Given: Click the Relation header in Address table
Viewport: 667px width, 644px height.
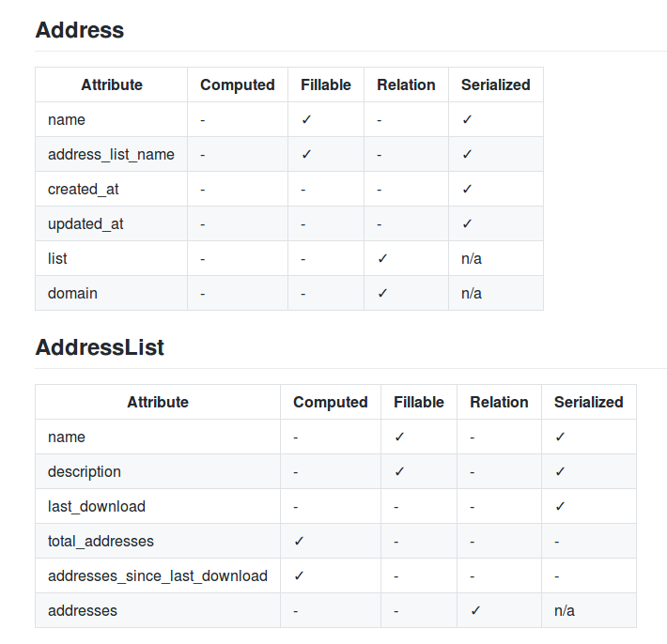Looking at the screenshot, I should [406, 84].
